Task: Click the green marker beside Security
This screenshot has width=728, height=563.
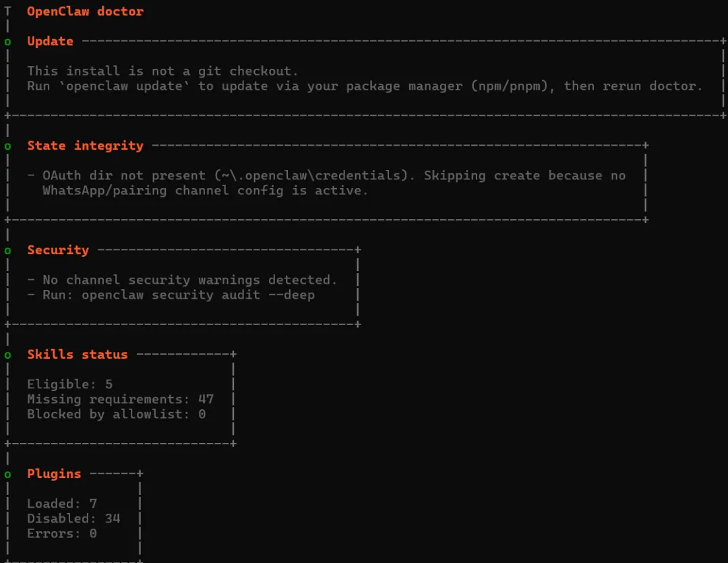Action: click(7, 251)
